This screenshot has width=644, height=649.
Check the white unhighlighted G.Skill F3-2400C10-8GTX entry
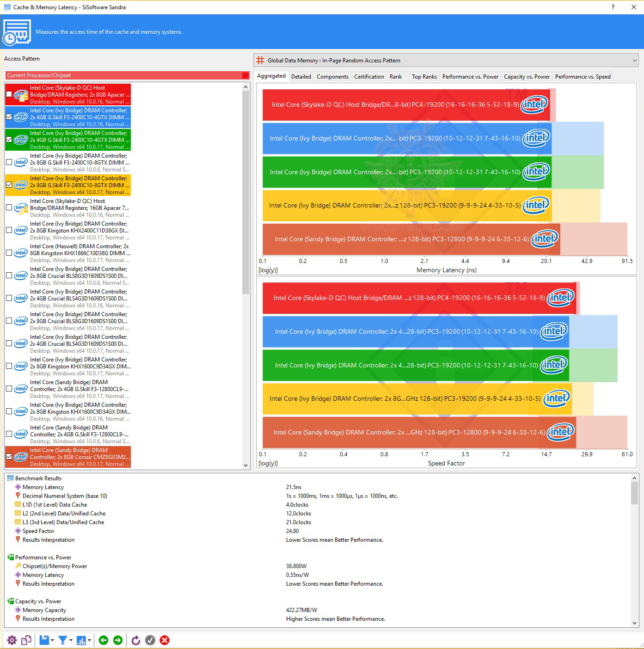tap(9, 162)
